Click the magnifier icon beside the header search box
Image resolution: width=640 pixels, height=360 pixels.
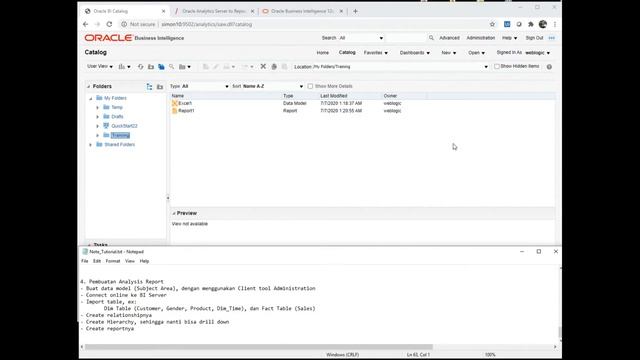[x=431, y=38]
